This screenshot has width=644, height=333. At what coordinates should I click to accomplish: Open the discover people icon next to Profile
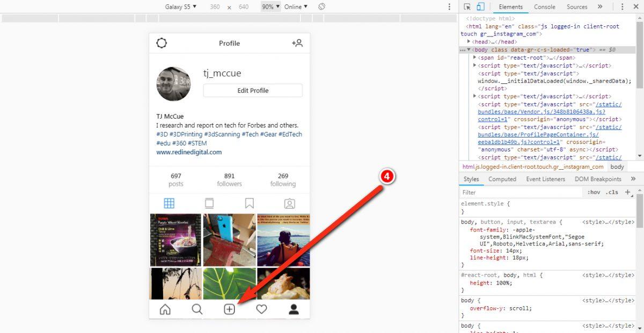(x=297, y=43)
